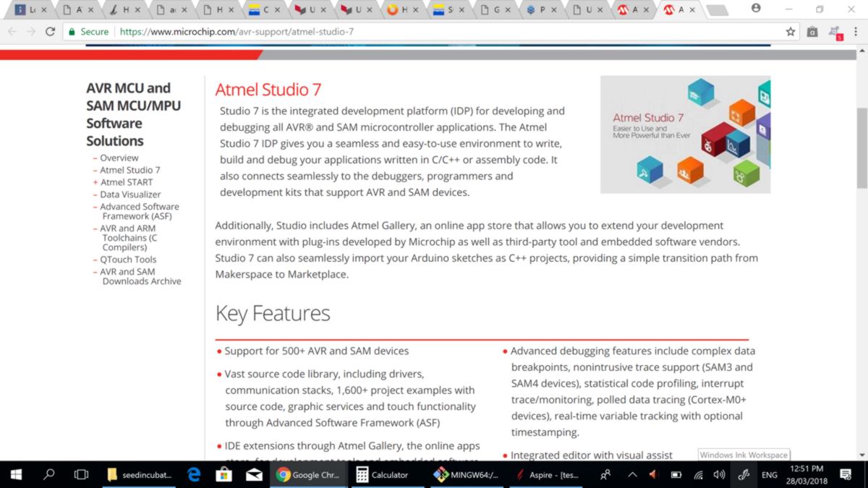Bookmark this page with the star icon
The width and height of the screenshot is (868, 488).
tap(791, 32)
